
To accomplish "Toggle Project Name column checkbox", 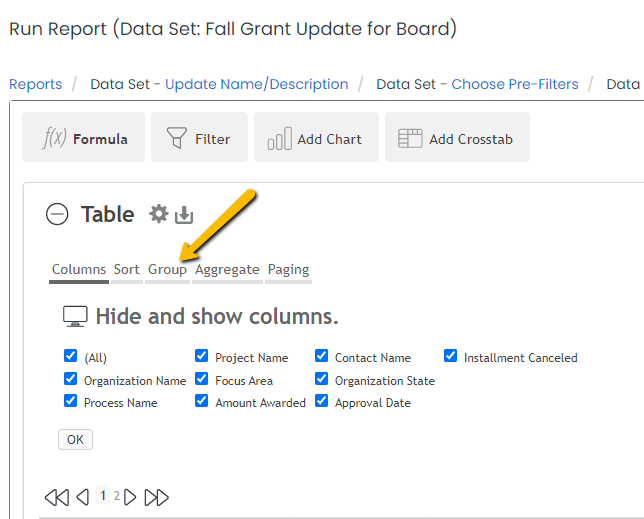I will point(201,356).
